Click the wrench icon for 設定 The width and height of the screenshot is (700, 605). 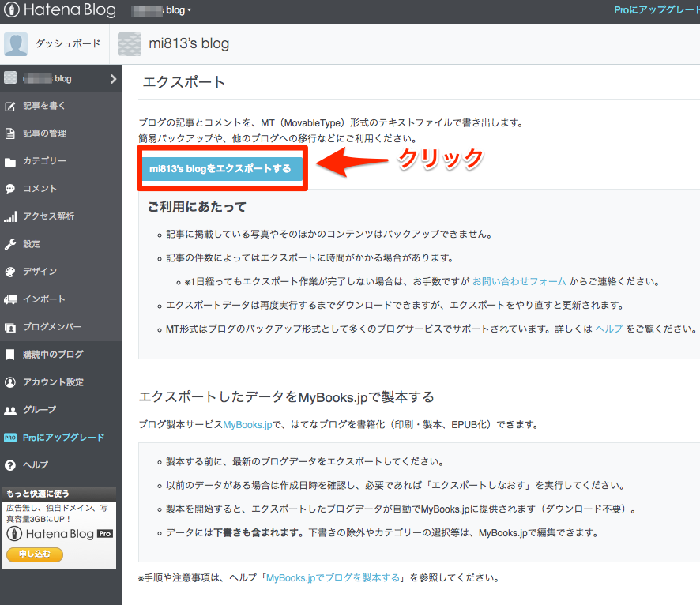[9, 244]
